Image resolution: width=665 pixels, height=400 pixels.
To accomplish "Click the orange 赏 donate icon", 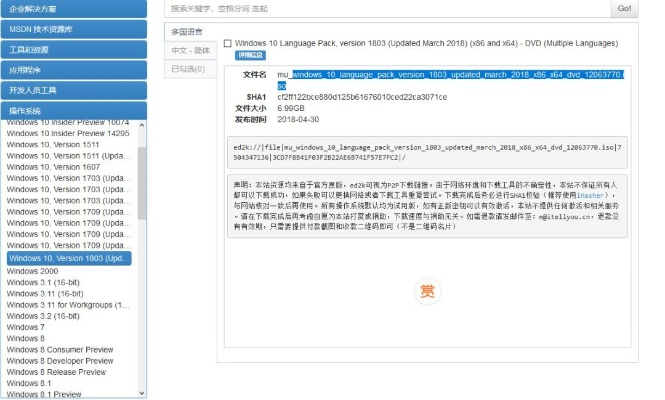I will point(427,291).
